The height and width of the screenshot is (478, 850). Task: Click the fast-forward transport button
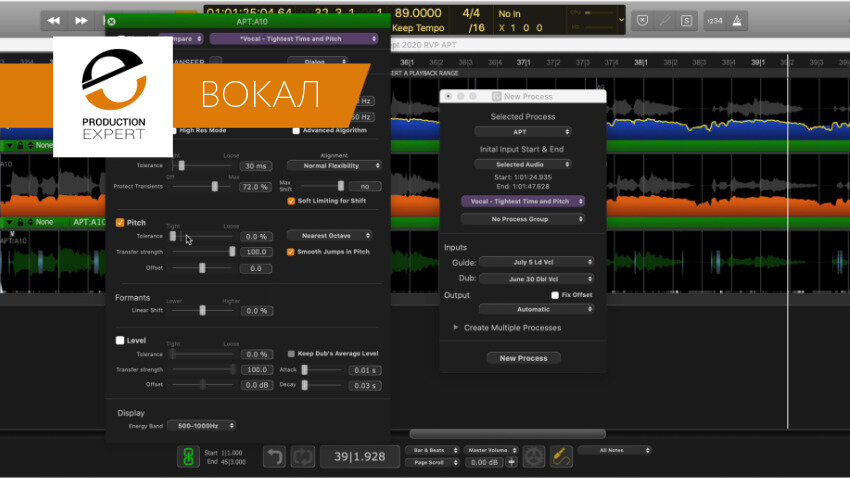81,21
